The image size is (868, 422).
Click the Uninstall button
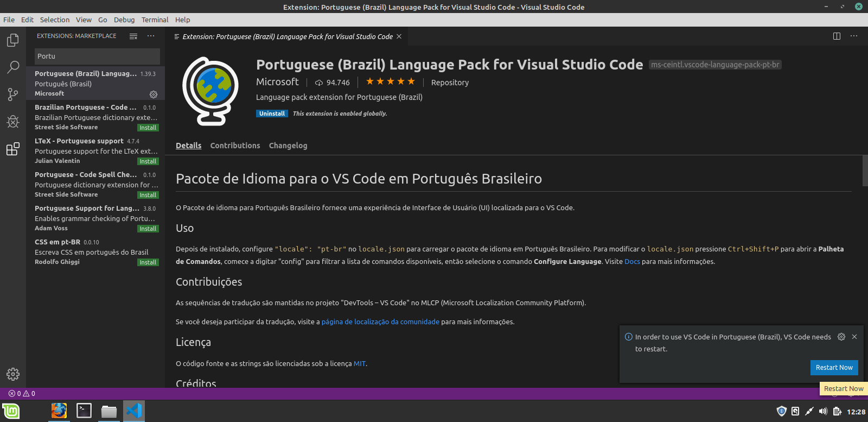point(272,114)
